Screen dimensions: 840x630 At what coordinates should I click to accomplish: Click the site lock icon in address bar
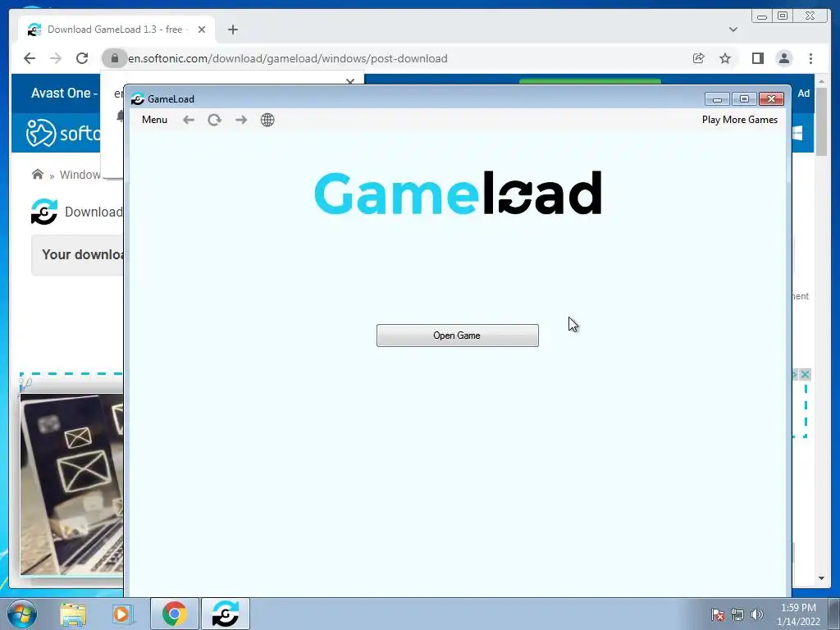(x=114, y=58)
